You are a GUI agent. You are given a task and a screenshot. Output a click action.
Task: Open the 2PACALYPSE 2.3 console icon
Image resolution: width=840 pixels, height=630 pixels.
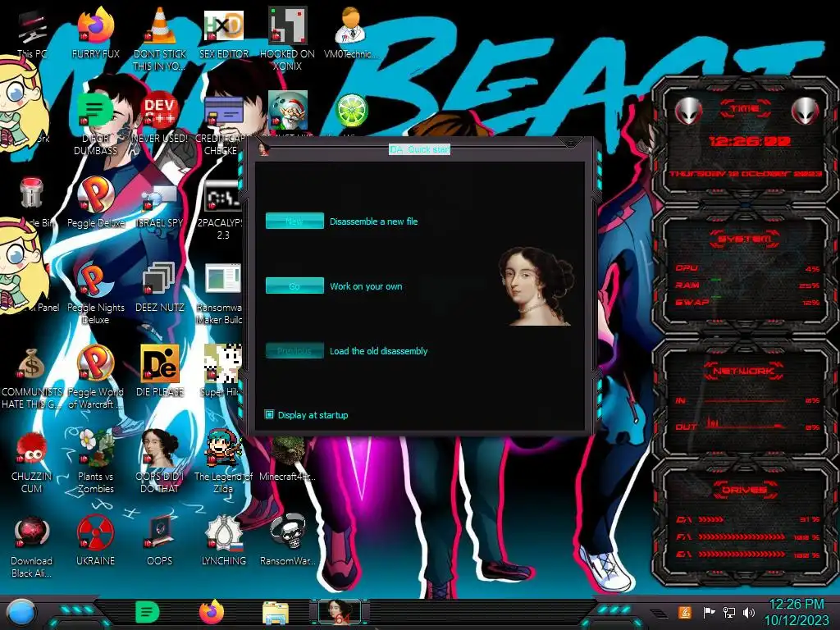[x=222, y=197]
